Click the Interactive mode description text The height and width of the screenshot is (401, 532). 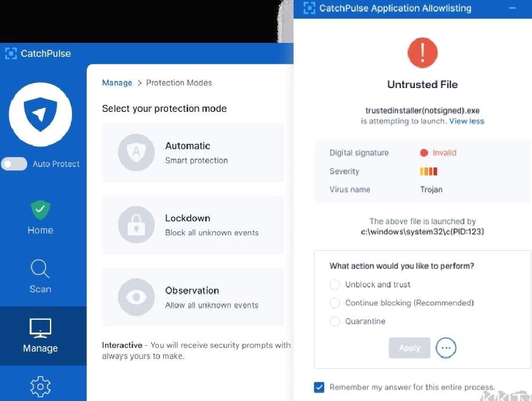(197, 351)
